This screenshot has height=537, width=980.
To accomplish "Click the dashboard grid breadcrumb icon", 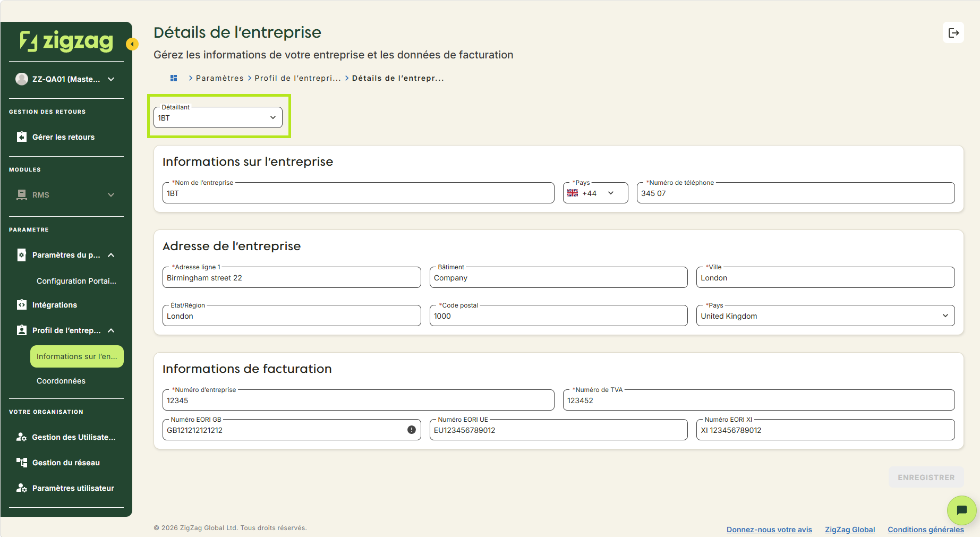I will (x=174, y=78).
